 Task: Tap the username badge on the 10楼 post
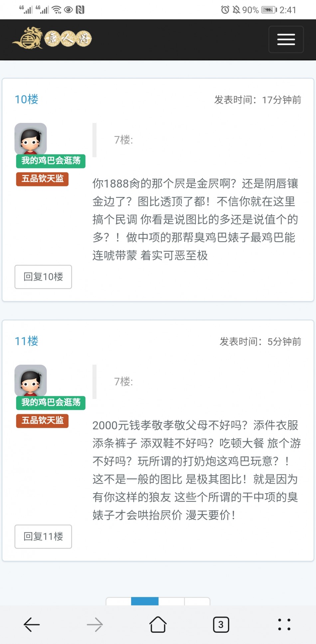(x=51, y=161)
